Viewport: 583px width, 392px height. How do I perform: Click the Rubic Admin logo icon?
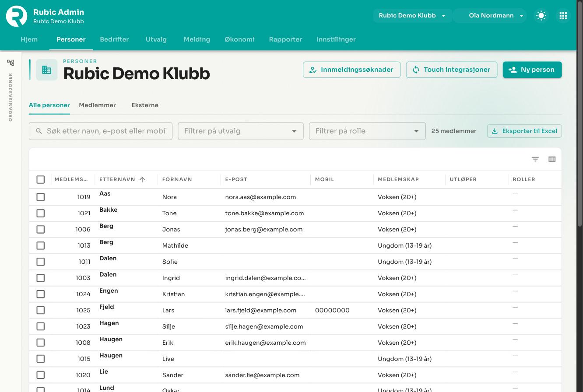[17, 16]
